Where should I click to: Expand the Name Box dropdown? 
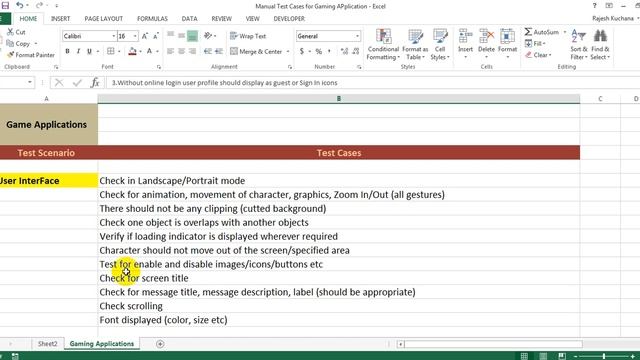[30, 82]
